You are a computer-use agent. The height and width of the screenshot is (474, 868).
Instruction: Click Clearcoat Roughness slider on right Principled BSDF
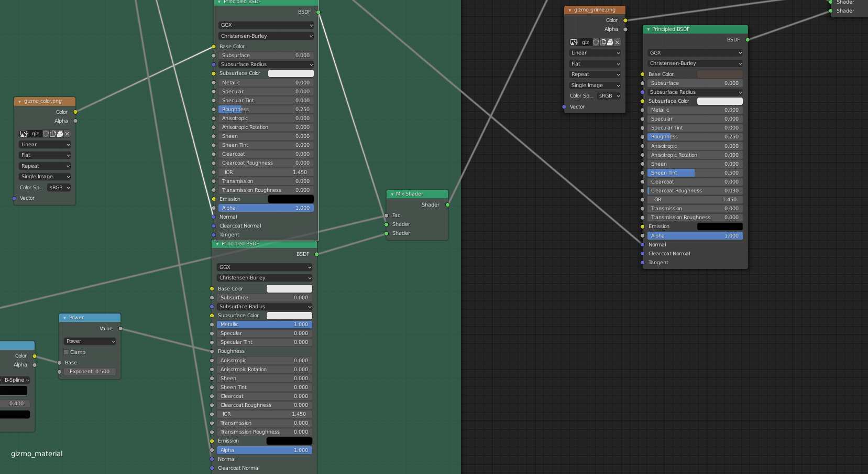(x=695, y=191)
